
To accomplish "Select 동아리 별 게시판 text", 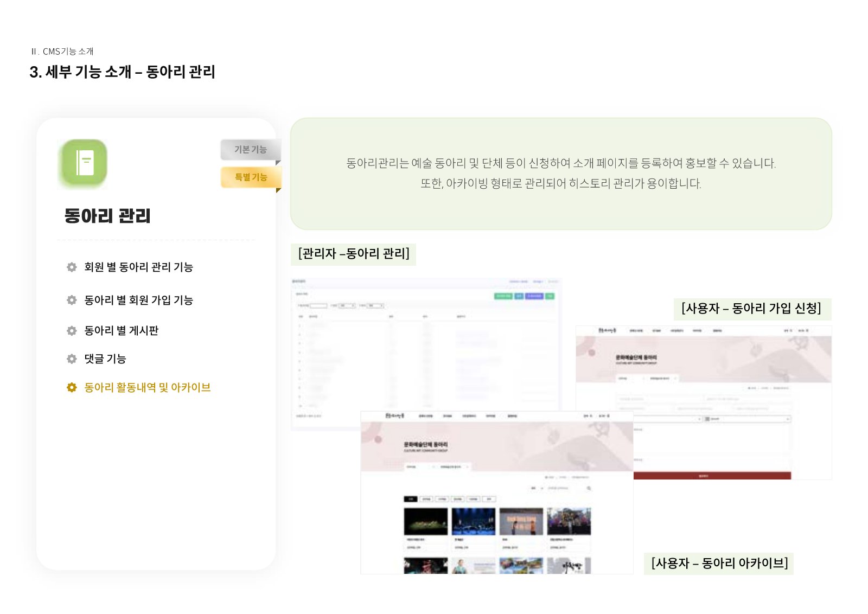I will pyautogui.click(x=122, y=330).
